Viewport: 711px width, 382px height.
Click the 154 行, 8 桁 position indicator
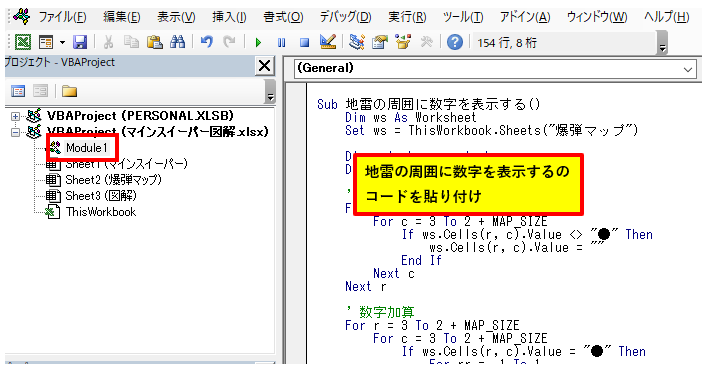click(507, 43)
